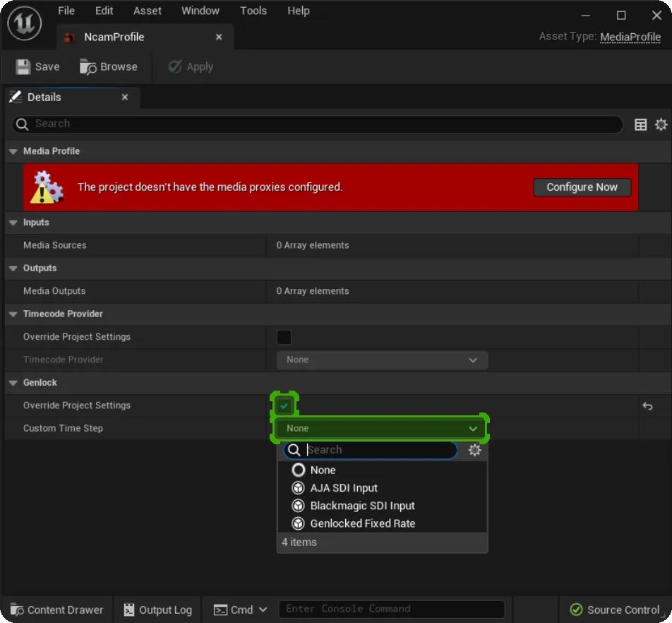Open the Content Drawer

coord(57,610)
